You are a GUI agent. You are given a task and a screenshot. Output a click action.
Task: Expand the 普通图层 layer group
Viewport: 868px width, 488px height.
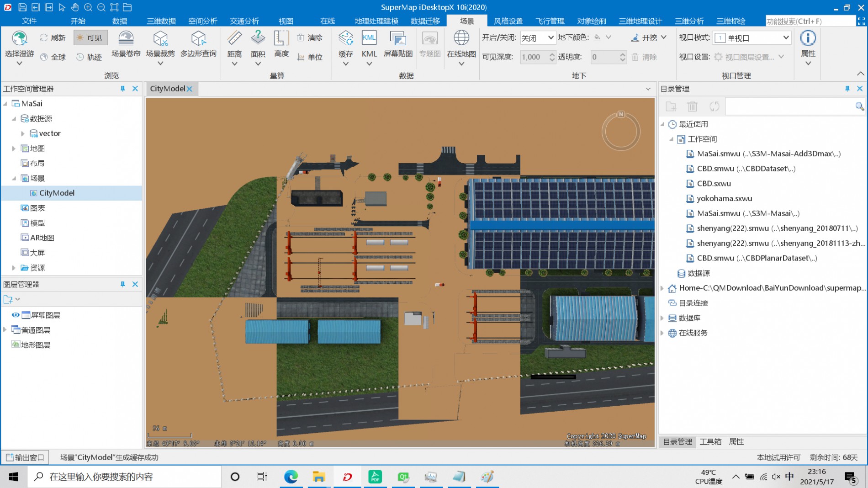click(x=5, y=329)
